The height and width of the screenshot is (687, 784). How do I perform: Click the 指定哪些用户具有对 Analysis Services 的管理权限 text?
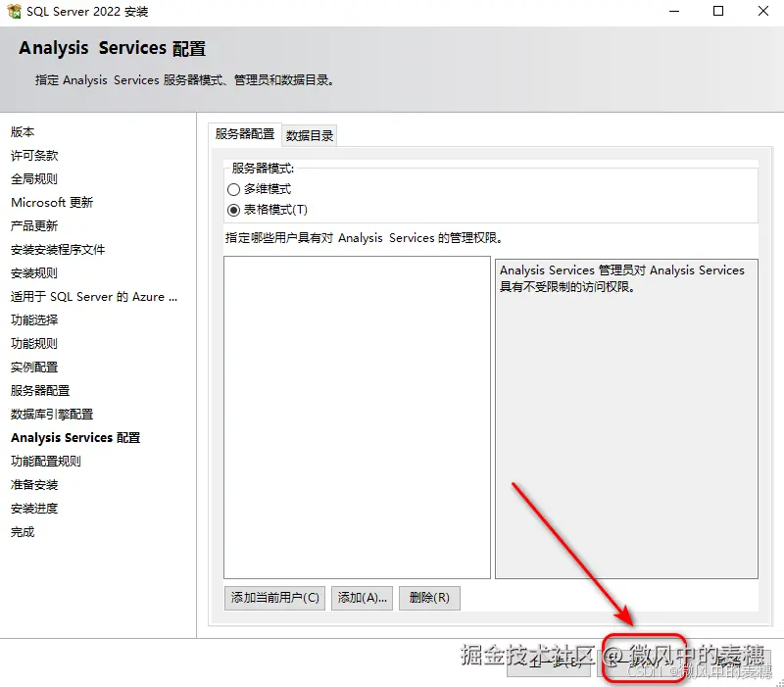tap(364, 238)
